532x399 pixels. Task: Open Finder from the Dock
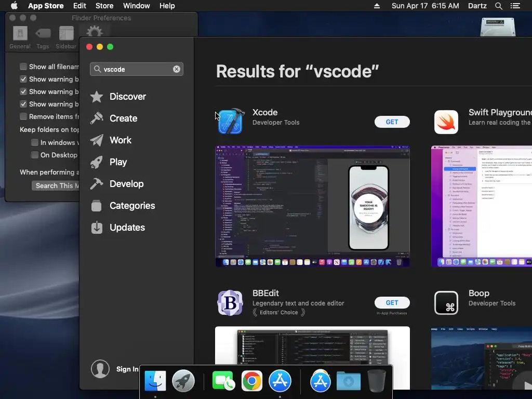[155, 381]
